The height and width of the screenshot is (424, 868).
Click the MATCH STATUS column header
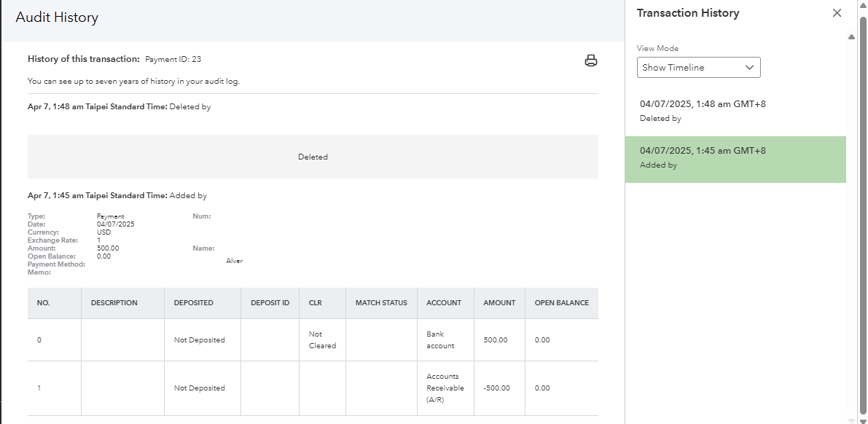click(381, 303)
